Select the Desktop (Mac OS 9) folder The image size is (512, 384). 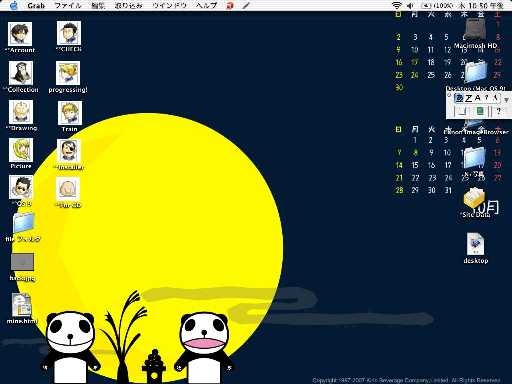[476, 72]
